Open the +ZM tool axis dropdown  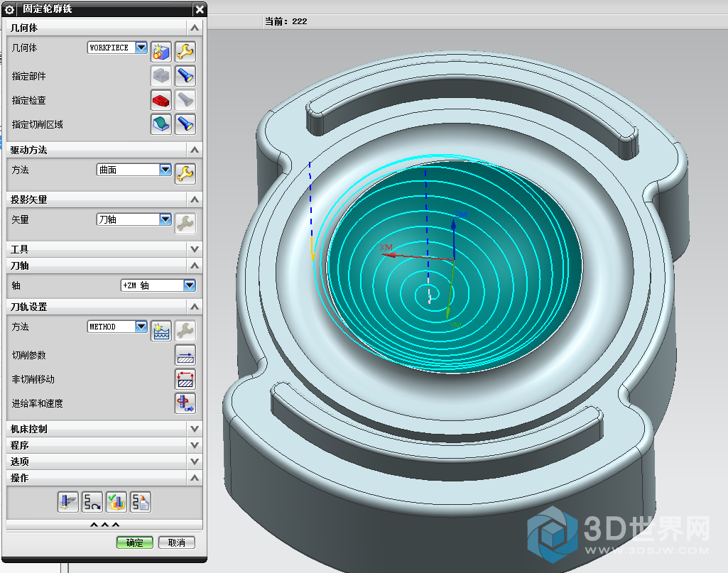click(x=190, y=285)
